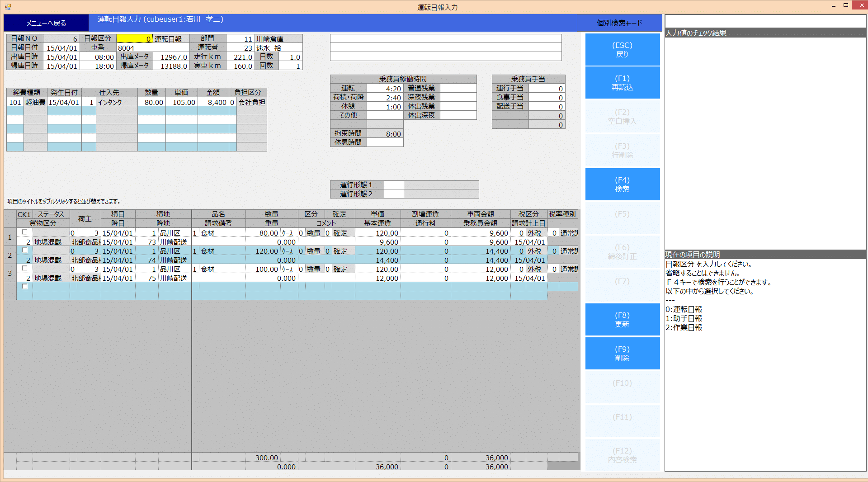Tick the CK1 checkbox in row 1
This screenshot has width=868, height=482.
pos(25,232)
